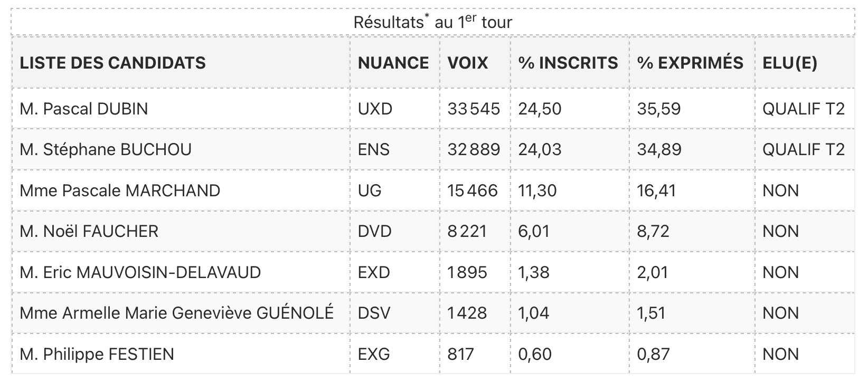
Task: Select candidate M. Eric MAUVOISIN-DELAVAUD
Action: (140, 272)
